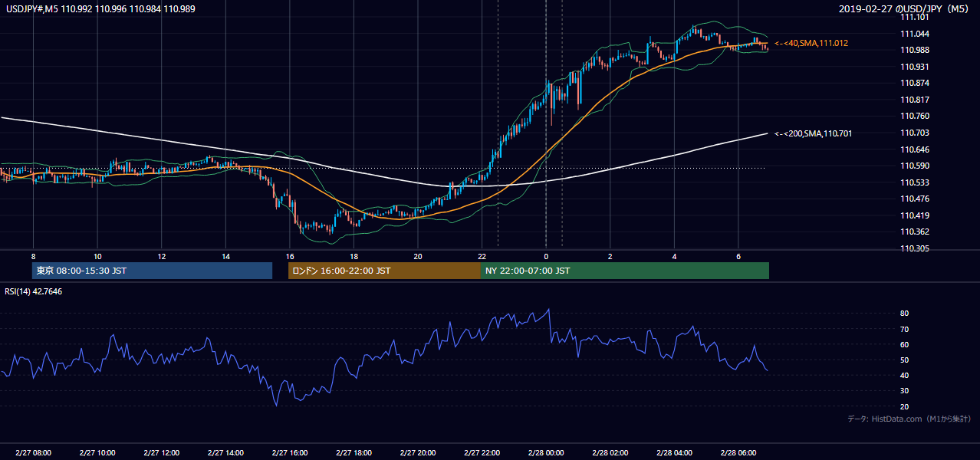Click RSI scale value 30

point(904,391)
